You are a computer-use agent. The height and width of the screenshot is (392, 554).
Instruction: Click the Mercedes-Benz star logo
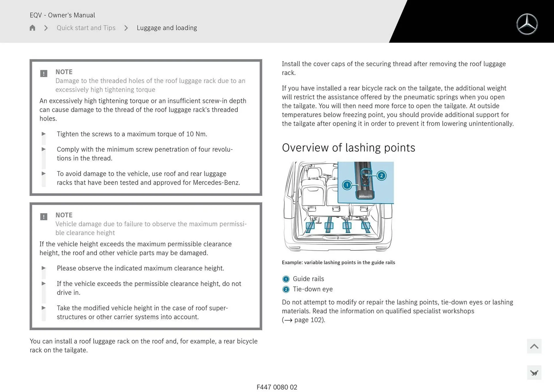[527, 24]
